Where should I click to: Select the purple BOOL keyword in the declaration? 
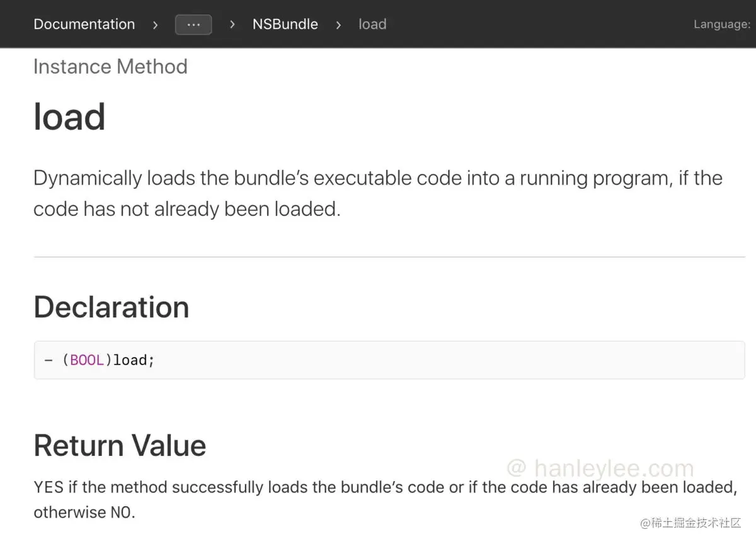click(x=87, y=360)
